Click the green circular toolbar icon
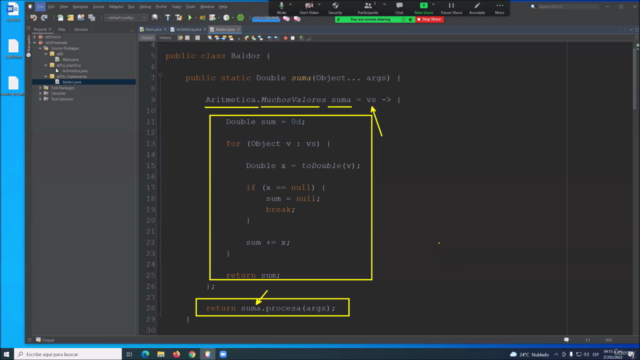This screenshot has height=360, width=640. click(x=240, y=18)
